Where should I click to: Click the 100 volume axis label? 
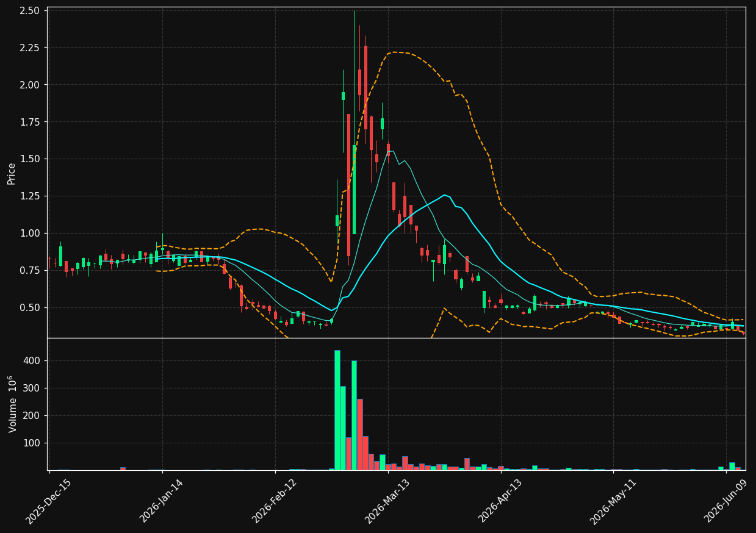(x=32, y=443)
